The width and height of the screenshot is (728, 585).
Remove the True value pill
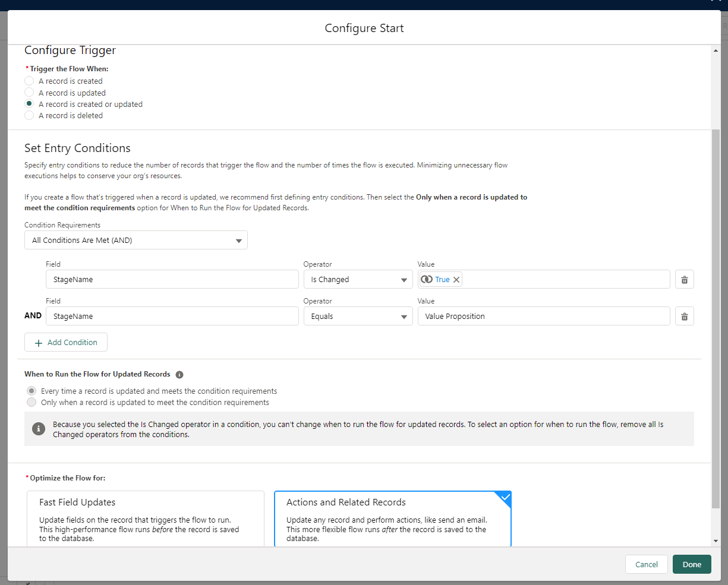coord(456,280)
